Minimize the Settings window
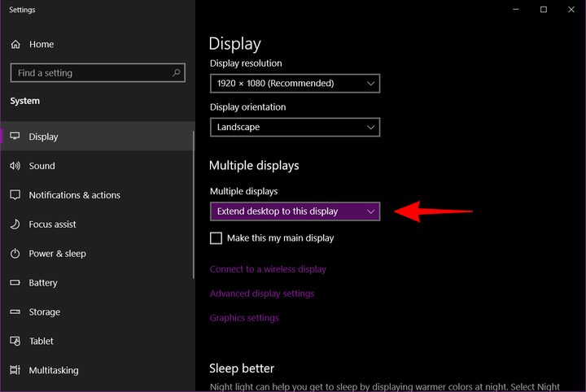Image resolution: width=586 pixels, height=392 pixels. click(516, 9)
